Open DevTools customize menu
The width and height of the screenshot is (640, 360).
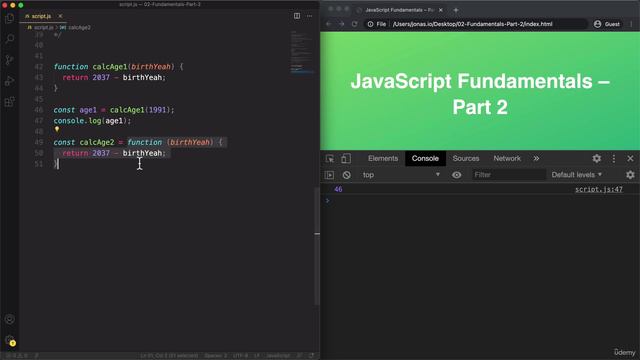coord(613,158)
